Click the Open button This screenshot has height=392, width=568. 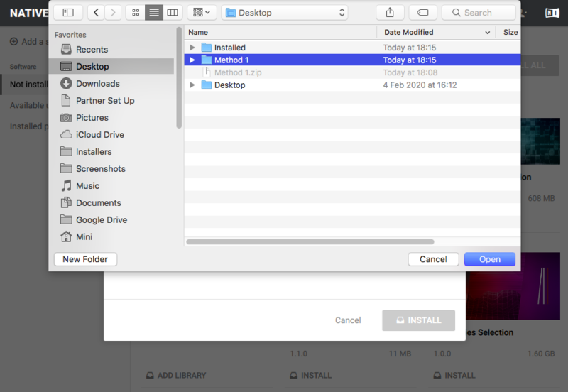(x=490, y=259)
